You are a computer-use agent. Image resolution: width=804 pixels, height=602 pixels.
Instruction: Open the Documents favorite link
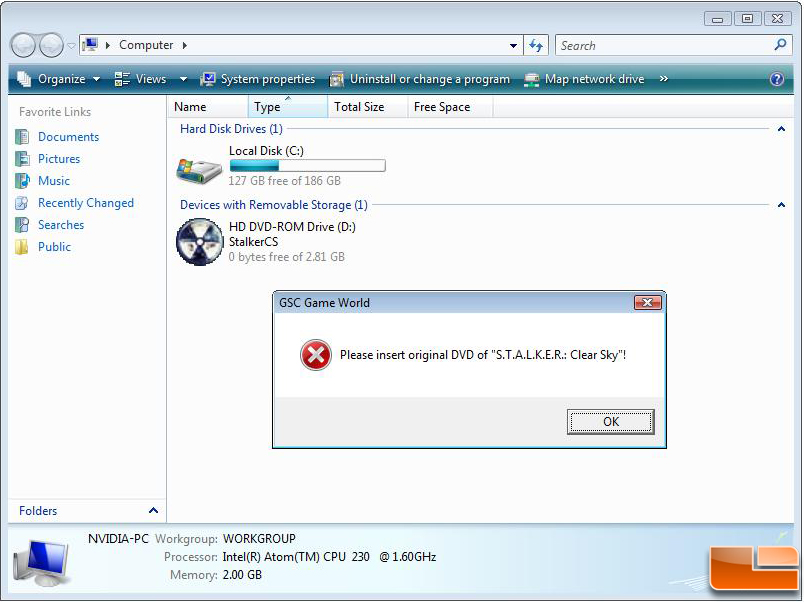tap(68, 137)
